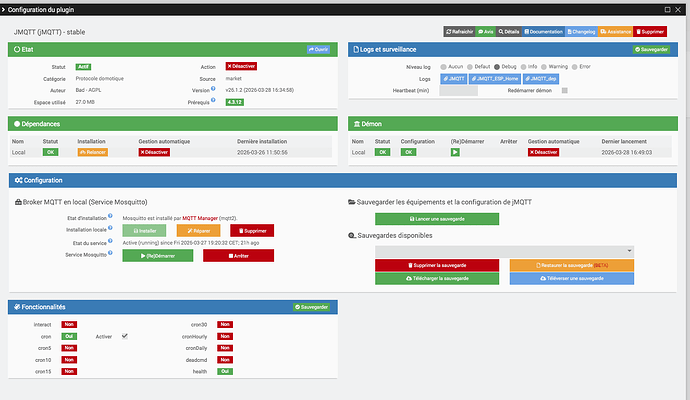Click the cronHourly Non badge
Viewport: 690px width, 400px height.
point(225,336)
